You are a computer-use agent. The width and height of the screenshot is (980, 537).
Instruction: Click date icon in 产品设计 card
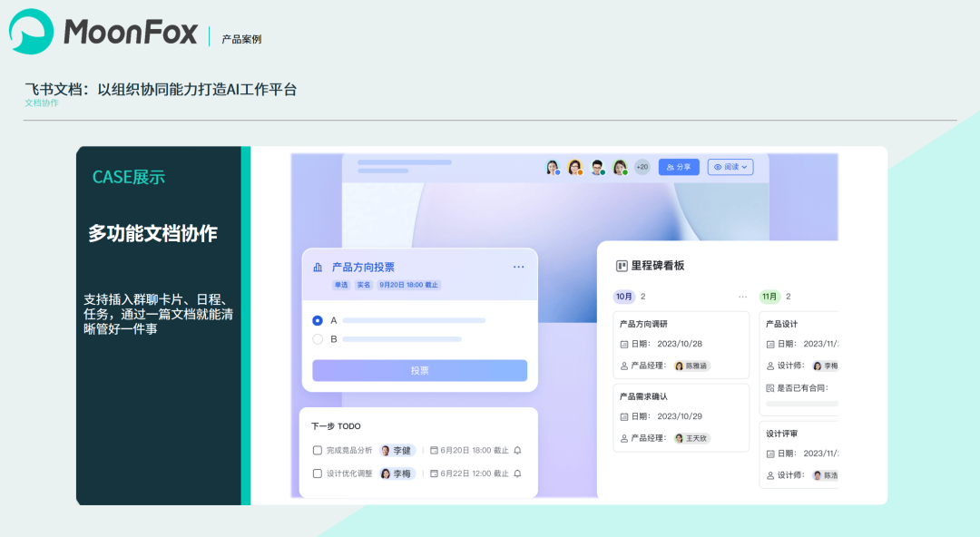(770, 344)
